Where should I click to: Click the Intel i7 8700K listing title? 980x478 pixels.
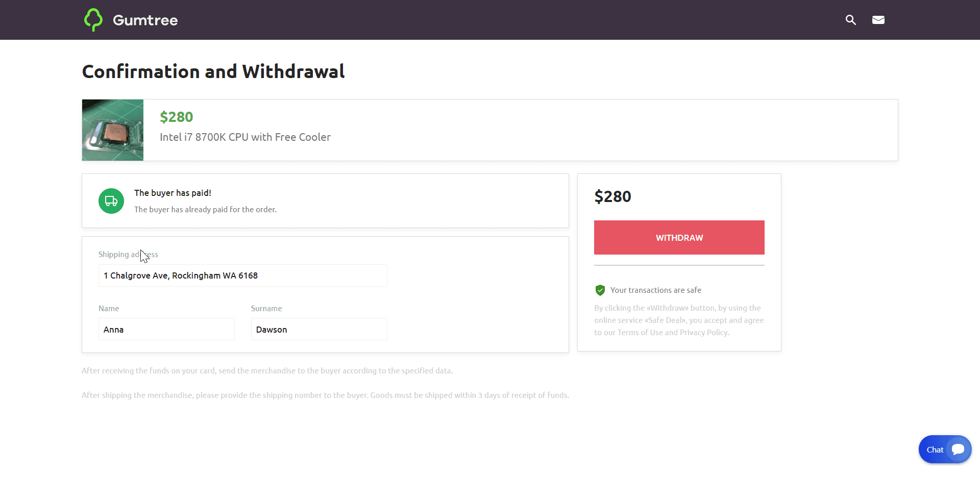point(245,137)
